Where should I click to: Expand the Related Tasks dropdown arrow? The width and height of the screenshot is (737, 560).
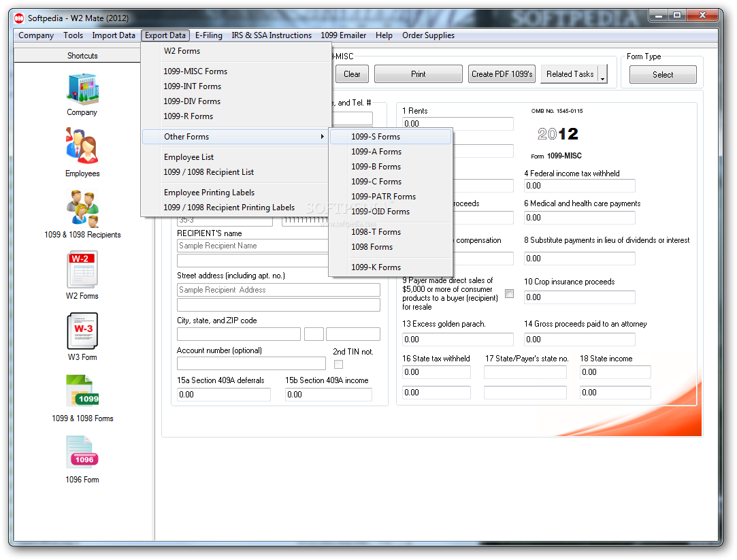coord(602,74)
